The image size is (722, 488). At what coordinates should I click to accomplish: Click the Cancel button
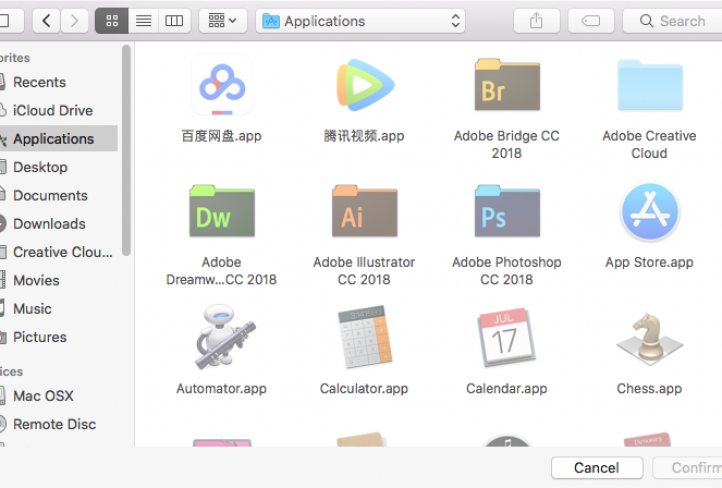pyautogui.click(x=597, y=468)
